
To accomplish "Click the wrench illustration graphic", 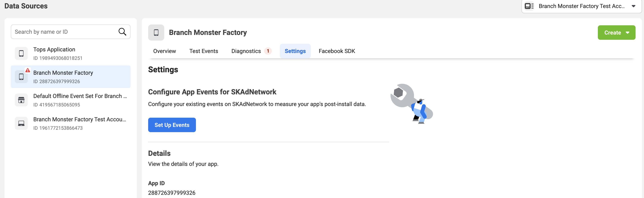I will [x=412, y=103].
